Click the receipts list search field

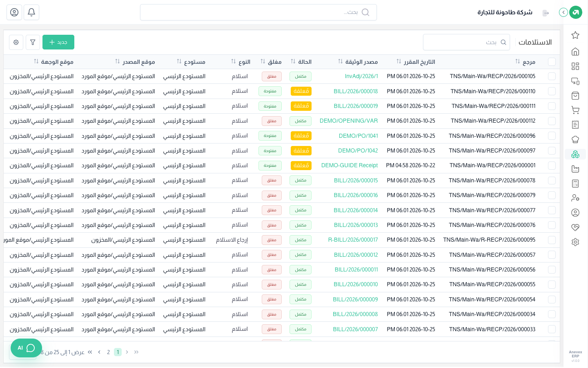pos(466,42)
